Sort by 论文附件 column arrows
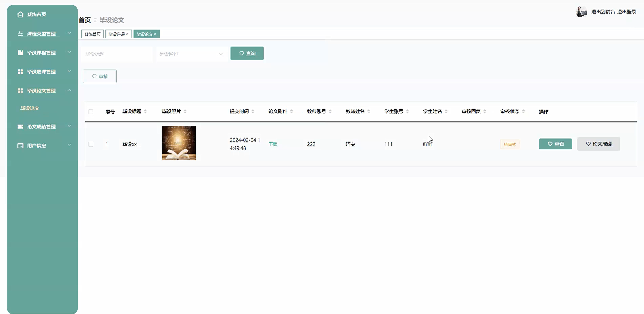Image resolution: width=644 pixels, height=314 pixels. click(292, 111)
